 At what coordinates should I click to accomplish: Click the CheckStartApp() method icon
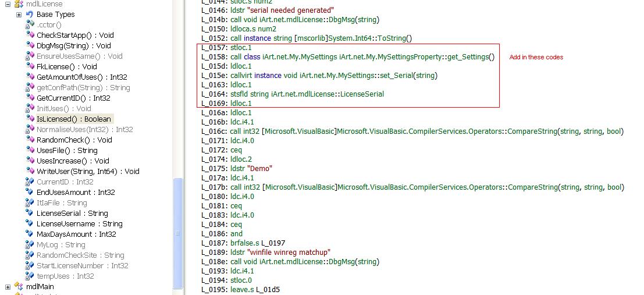pos(30,35)
